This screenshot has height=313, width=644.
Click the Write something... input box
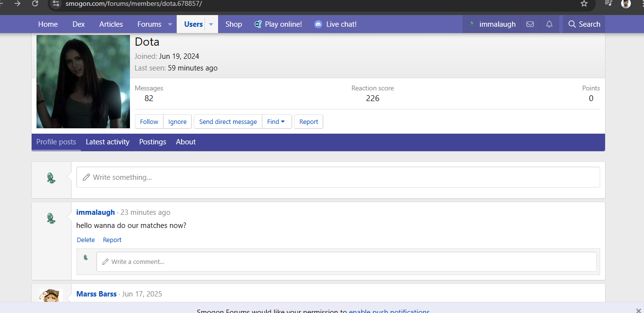[x=338, y=177]
